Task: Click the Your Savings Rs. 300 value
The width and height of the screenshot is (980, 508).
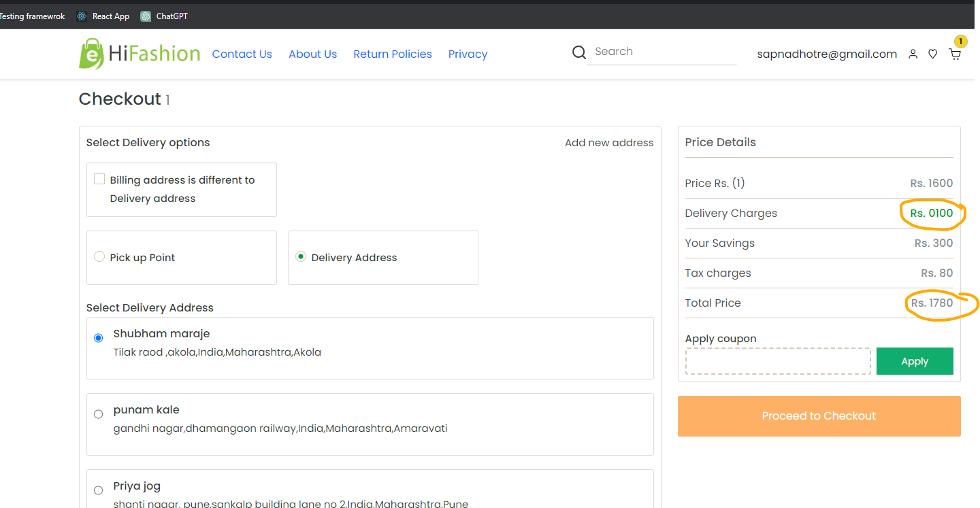Action: pos(934,243)
